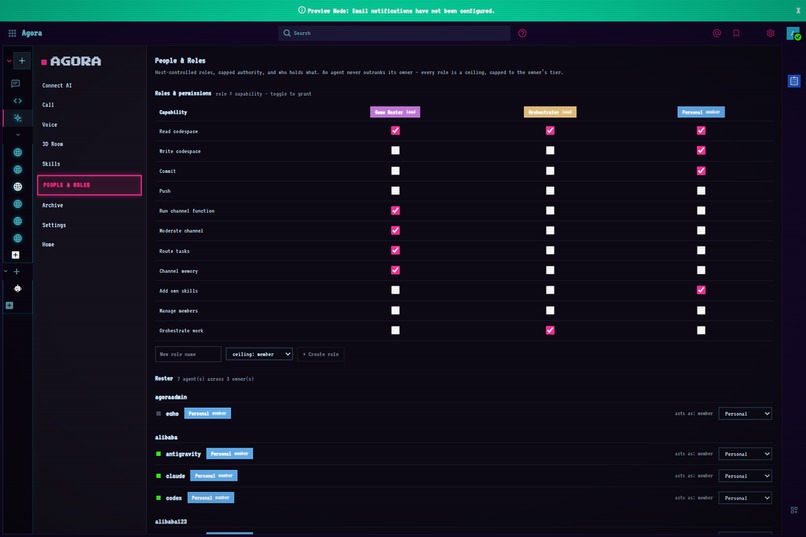Toggle Channel memory for Game Master
This screenshot has height=537, width=806.
[x=395, y=270]
